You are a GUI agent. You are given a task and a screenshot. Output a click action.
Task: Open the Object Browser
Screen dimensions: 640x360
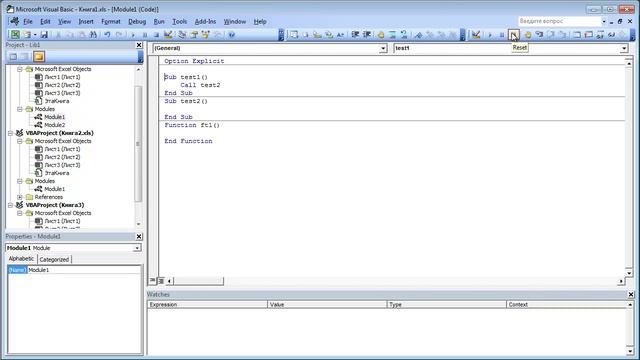tap(205, 35)
